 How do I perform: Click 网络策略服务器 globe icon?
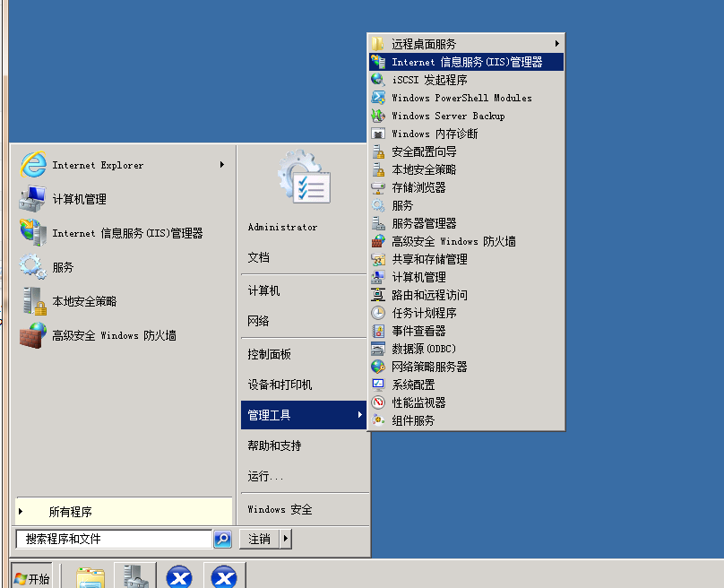click(378, 367)
